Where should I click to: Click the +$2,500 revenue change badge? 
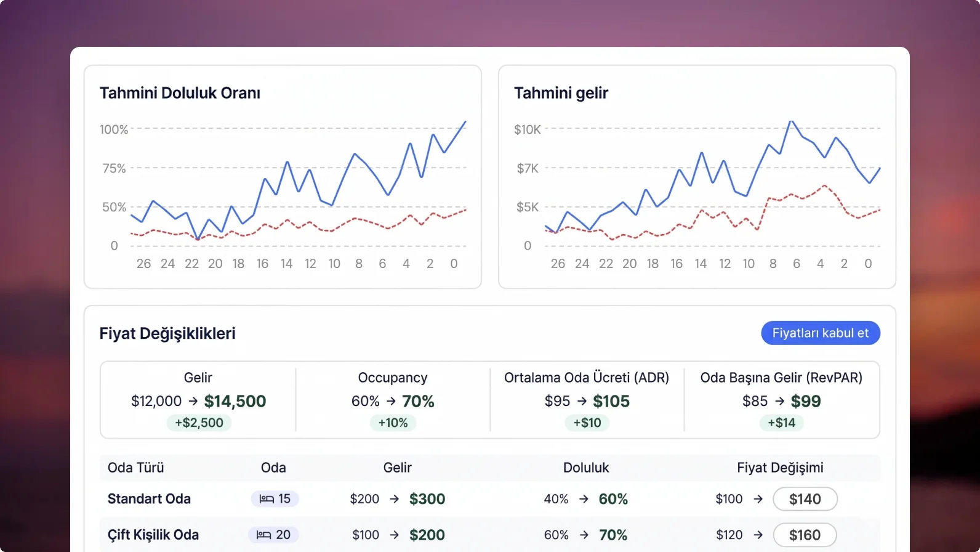pos(199,423)
